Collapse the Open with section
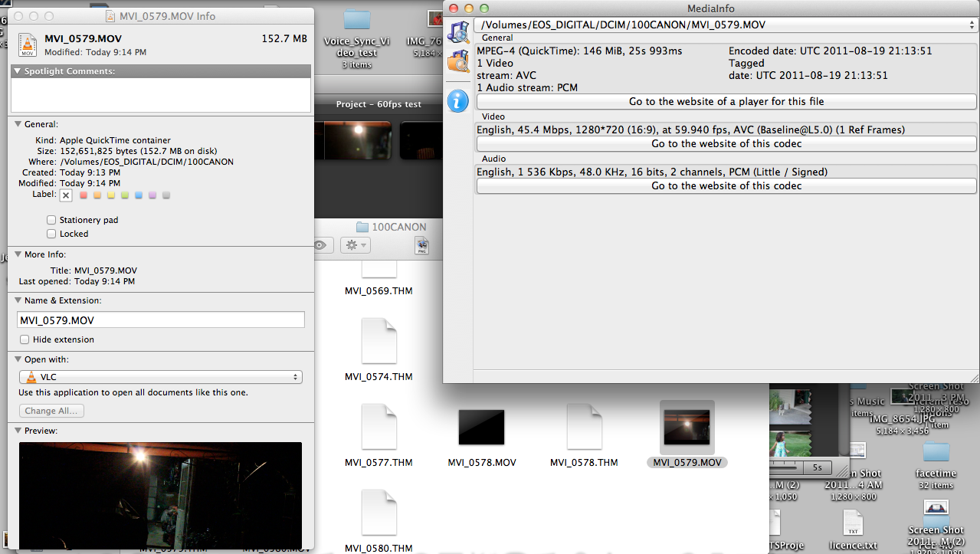The height and width of the screenshot is (554, 980). coord(18,359)
